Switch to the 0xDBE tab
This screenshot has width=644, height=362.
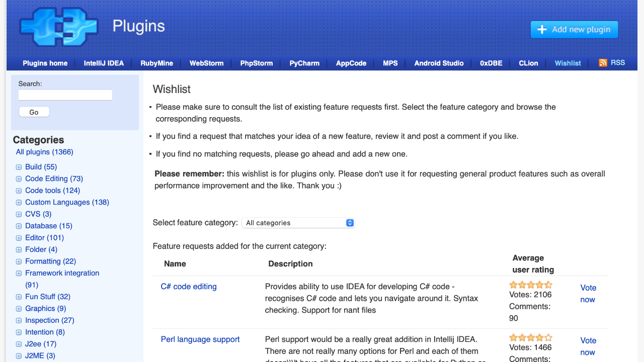click(x=491, y=63)
